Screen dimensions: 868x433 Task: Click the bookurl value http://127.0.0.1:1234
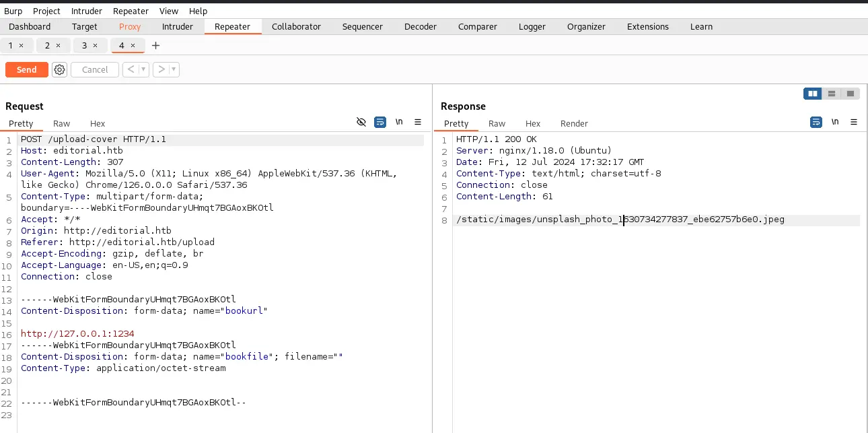click(77, 333)
